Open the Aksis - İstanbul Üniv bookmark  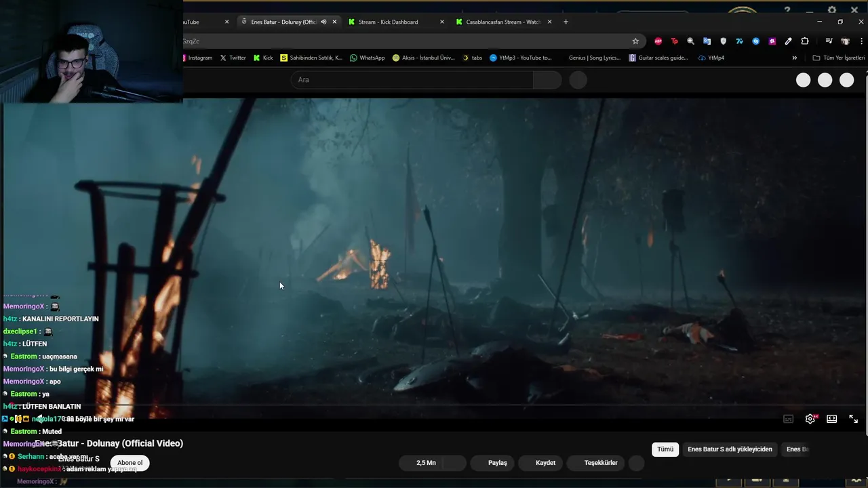click(x=423, y=58)
